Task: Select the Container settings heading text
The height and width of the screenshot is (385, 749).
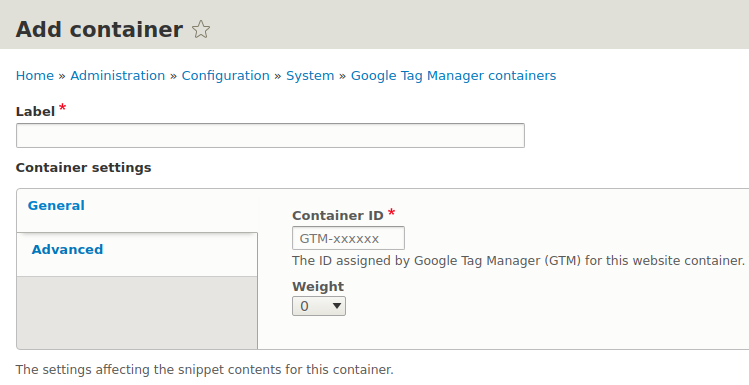Action: (84, 168)
